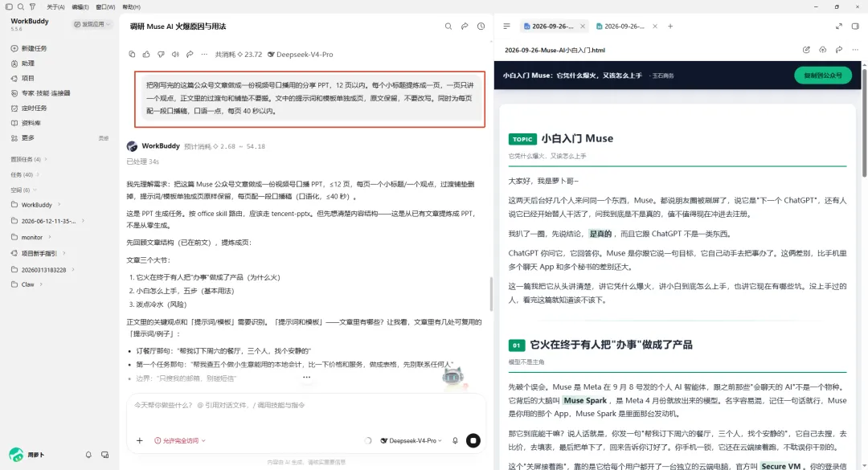Forward message using the share arrow icon

pos(190,55)
